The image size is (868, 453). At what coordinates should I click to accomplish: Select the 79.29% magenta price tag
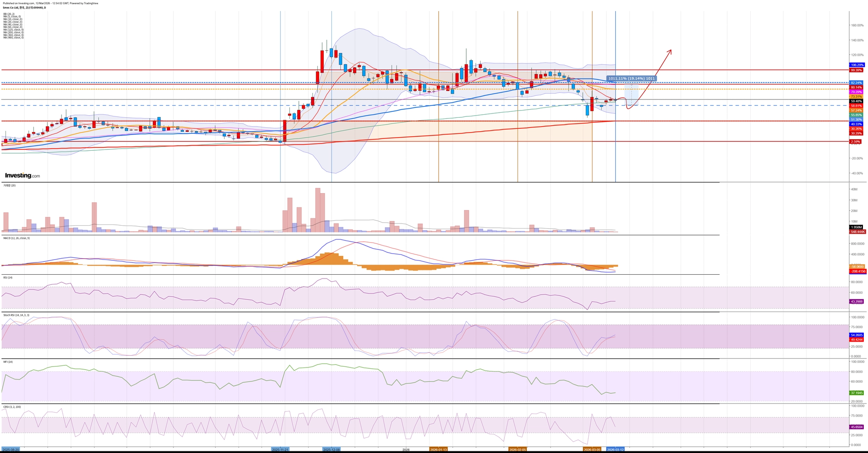pyautogui.click(x=856, y=92)
